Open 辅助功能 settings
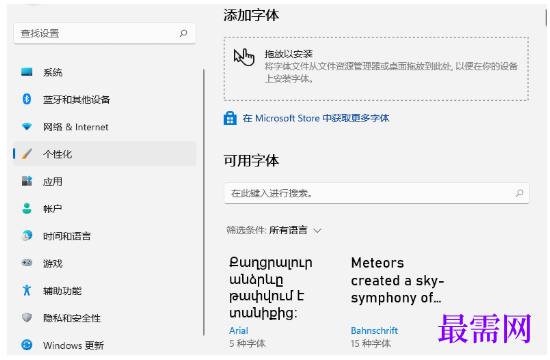 105,290
